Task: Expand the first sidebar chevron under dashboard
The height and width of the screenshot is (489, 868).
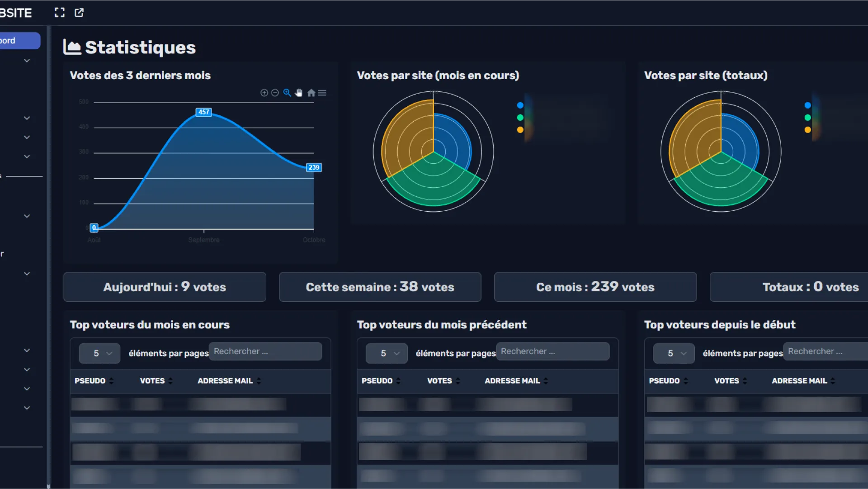Action: click(27, 61)
